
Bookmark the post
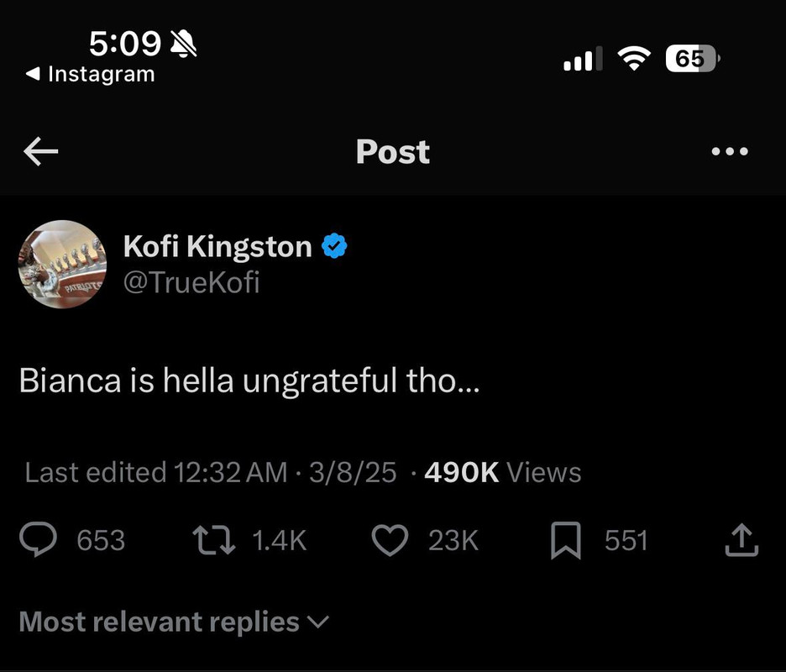pyautogui.click(x=566, y=540)
